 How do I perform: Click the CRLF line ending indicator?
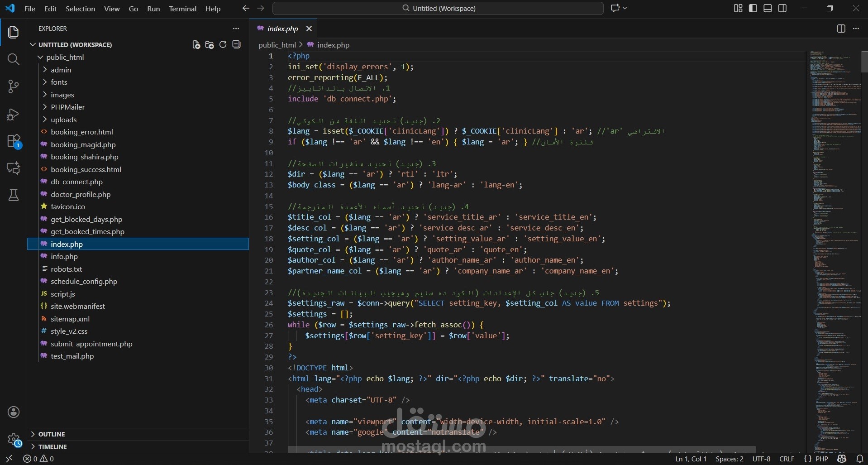pos(787,459)
